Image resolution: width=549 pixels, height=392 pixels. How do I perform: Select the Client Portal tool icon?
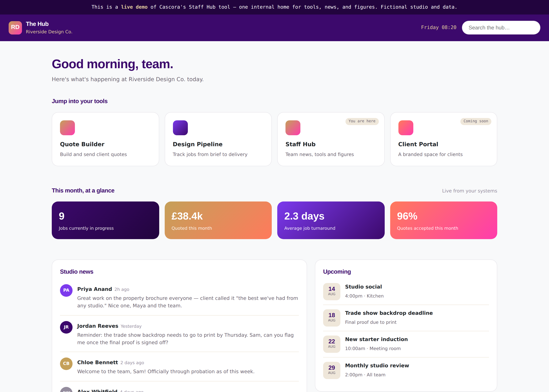406,128
